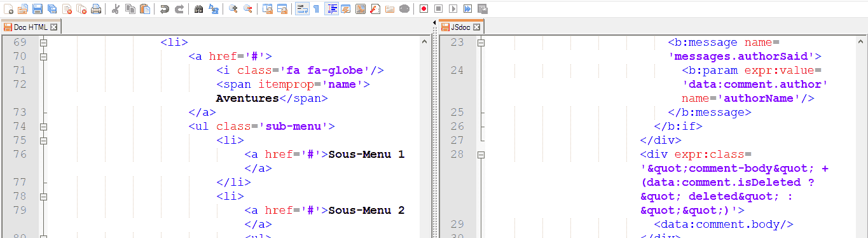
Task: Toggle word wrap in editor
Action: point(302,9)
